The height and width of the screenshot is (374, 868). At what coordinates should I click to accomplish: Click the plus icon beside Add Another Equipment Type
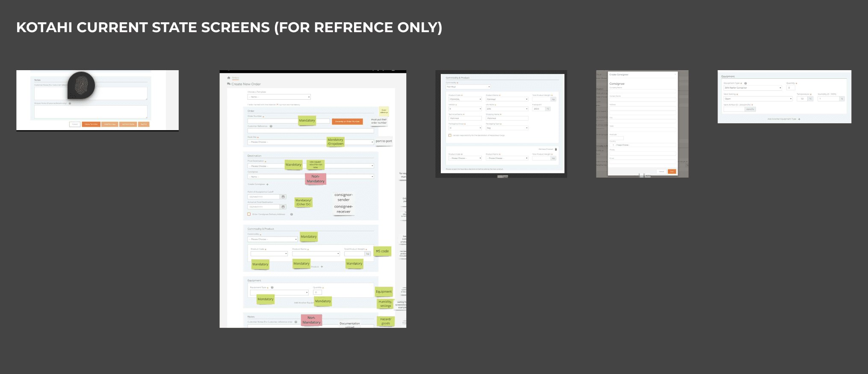tap(799, 119)
